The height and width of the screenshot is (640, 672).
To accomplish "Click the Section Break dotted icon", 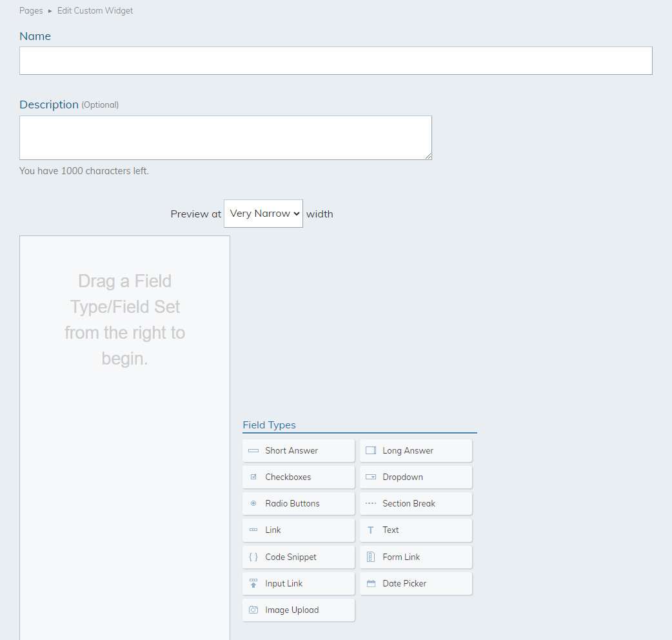I will tap(371, 503).
